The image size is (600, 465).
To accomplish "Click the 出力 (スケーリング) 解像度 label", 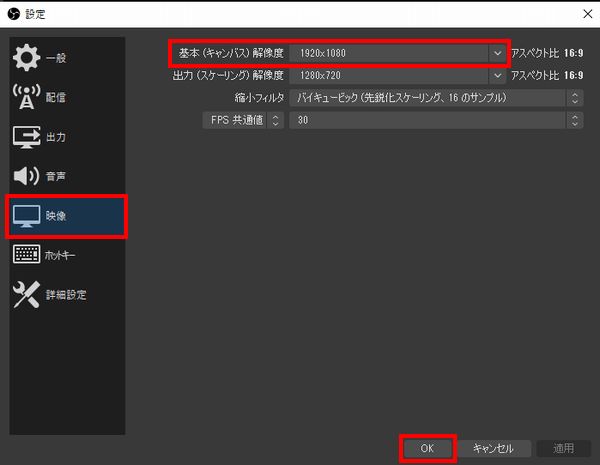I will click(228, 75).
